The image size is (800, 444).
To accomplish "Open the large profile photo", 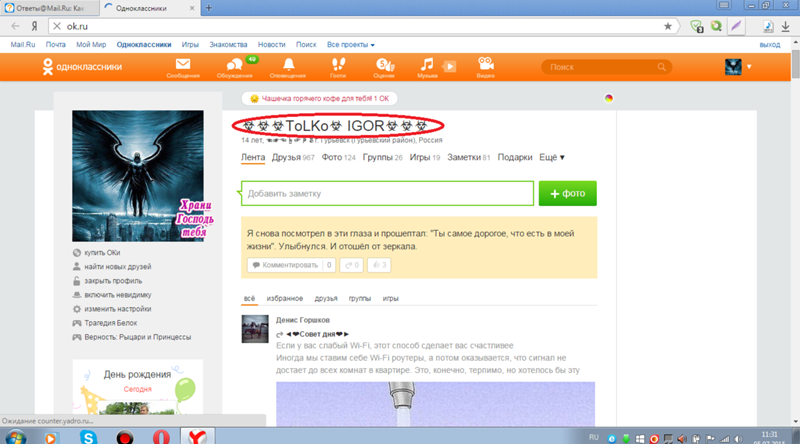I will pos(138,176).
